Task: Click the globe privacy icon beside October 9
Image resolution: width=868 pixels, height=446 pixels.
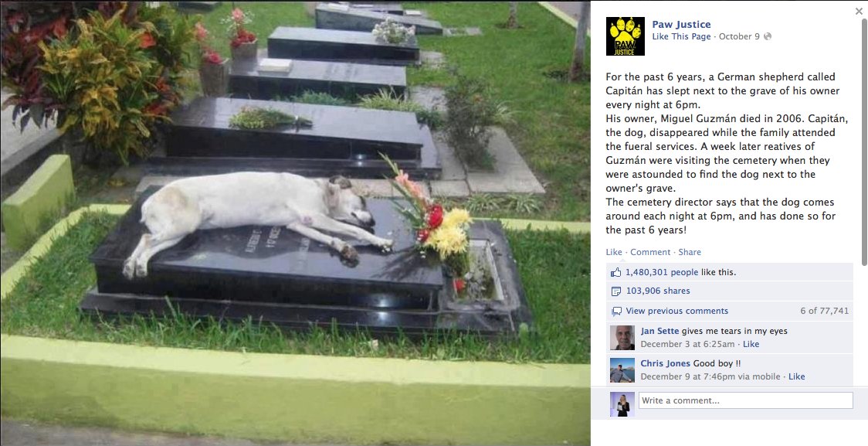Action: pos(768,36)
